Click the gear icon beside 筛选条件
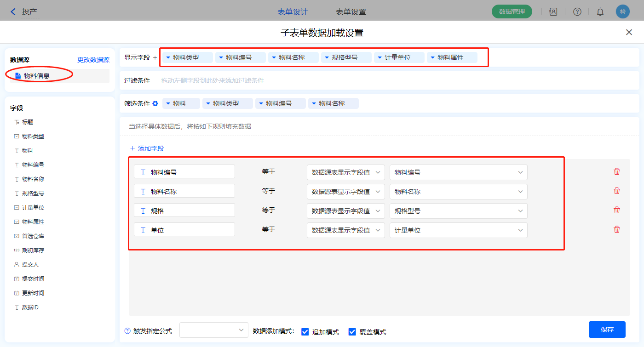The image size is (644, 347). tap(155, 103)
